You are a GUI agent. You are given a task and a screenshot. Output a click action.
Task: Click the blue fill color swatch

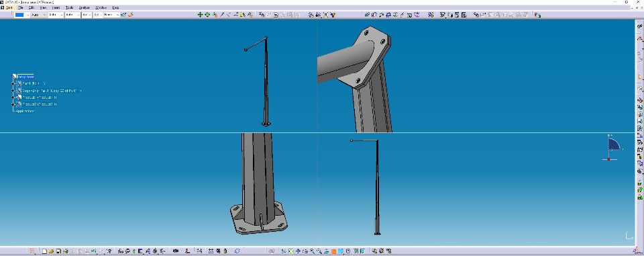pyautogui.click(x=19, y=15)
